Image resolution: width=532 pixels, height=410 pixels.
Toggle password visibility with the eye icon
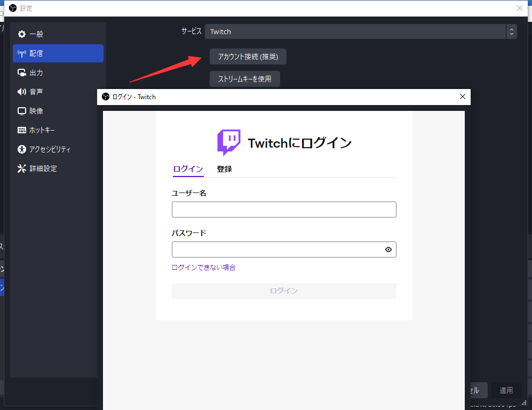coord(388,250)
